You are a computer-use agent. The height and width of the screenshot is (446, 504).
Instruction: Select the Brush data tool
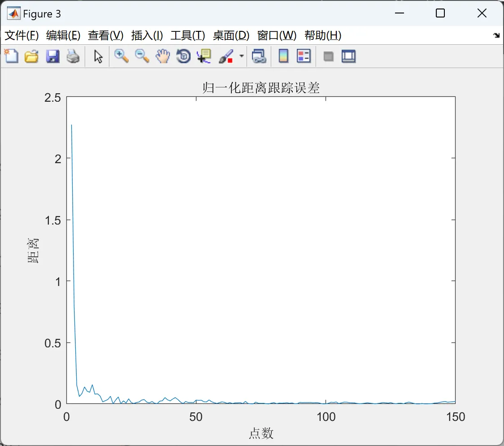[x=226, y=56]
